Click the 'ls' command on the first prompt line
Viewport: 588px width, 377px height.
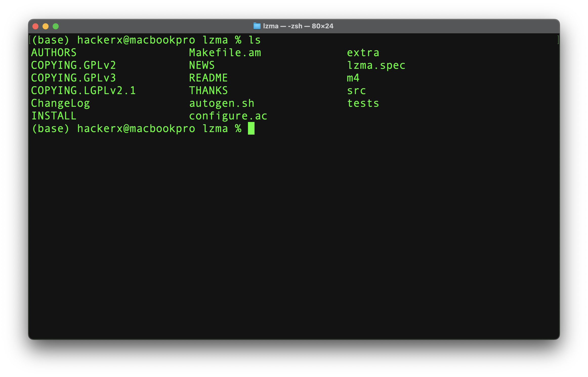255,40
